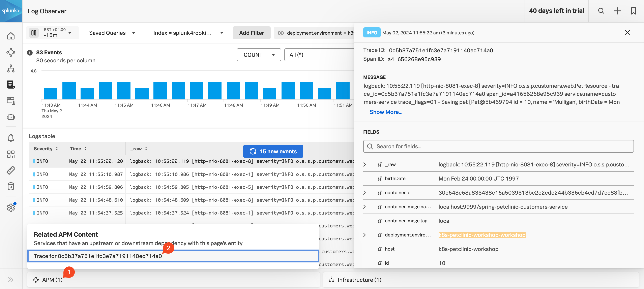
Task: Open the Saved Queries dropdown
Action: click(112, 33)
